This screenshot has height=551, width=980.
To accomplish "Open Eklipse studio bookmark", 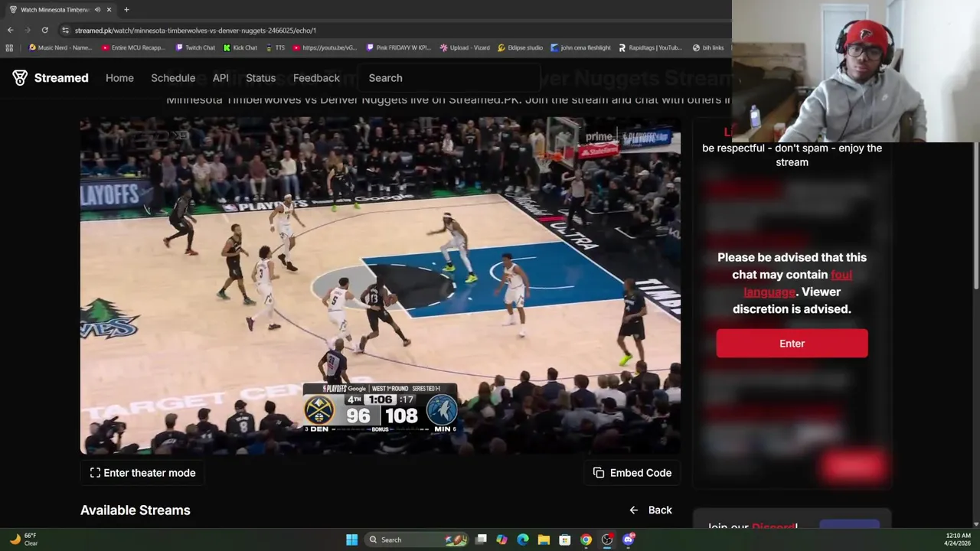I will pyautogui.click(x=520, y=47).
